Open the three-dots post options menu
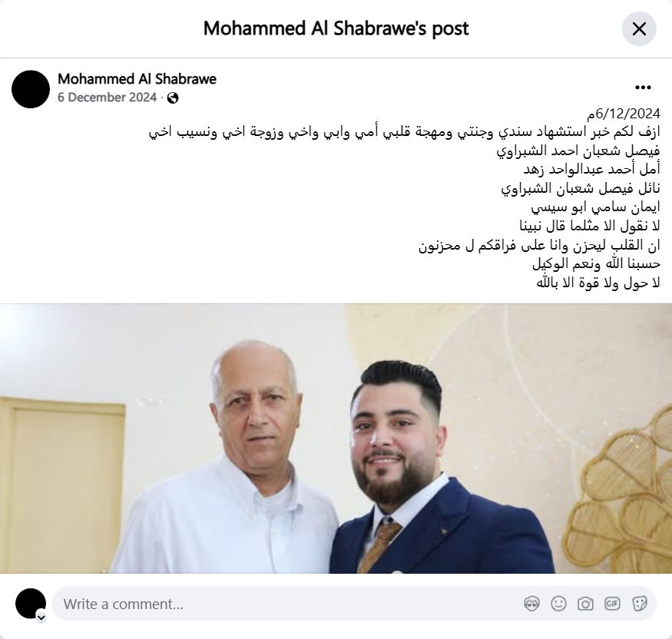 [x=643, y=88]
